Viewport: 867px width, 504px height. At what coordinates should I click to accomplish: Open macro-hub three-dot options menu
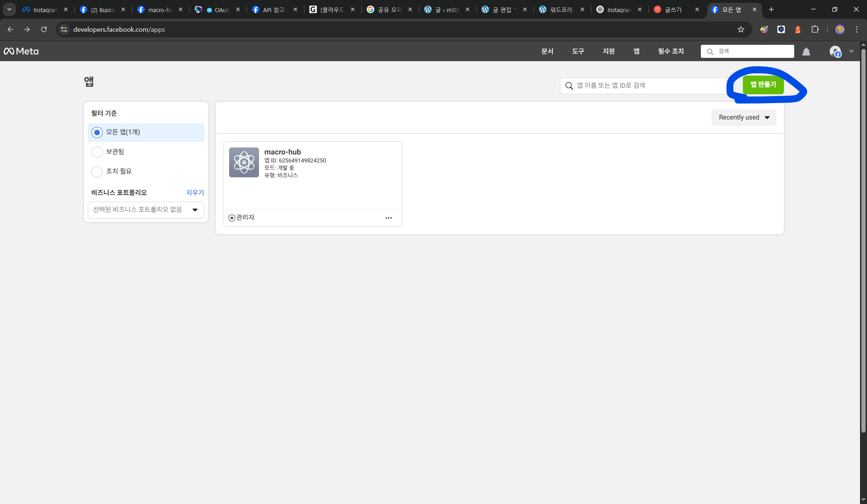[x=388, y=218]
